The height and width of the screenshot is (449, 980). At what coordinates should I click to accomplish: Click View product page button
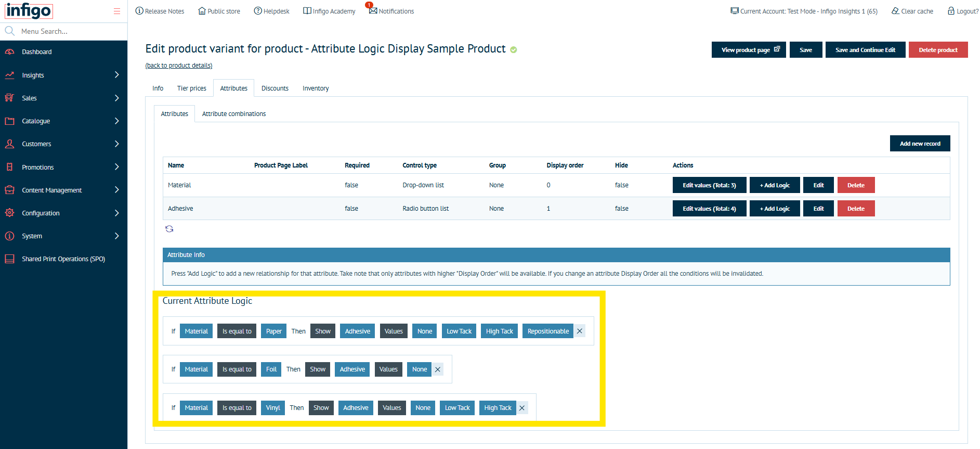pos(749,50)
